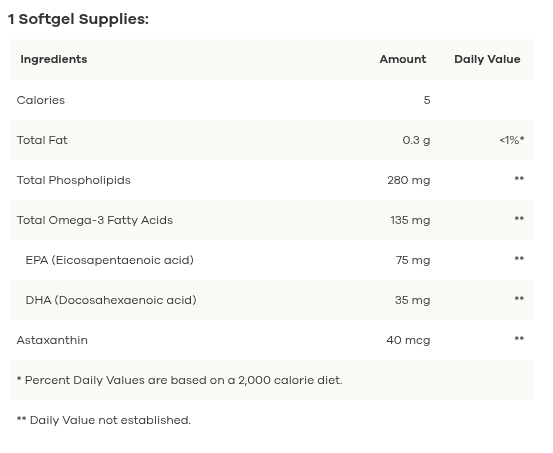Select Total Omega-3 Fatty Acids row

tap(271, 220)
